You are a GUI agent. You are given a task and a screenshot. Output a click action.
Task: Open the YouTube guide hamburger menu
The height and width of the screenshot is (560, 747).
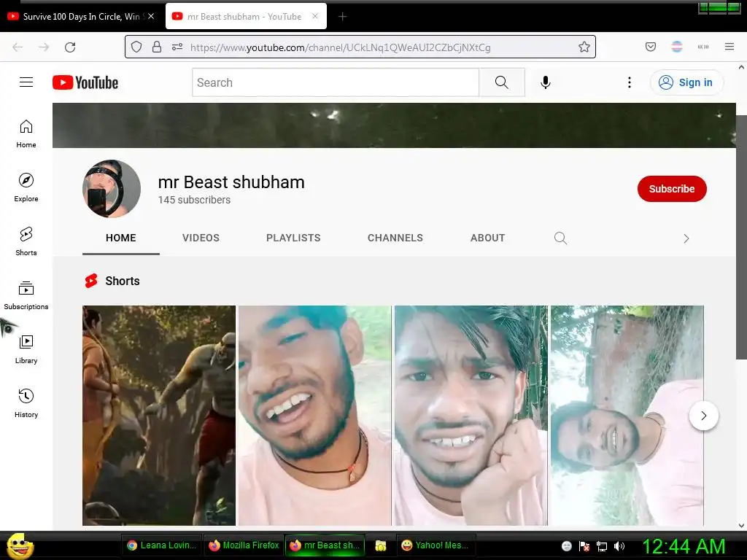[26, 82]
